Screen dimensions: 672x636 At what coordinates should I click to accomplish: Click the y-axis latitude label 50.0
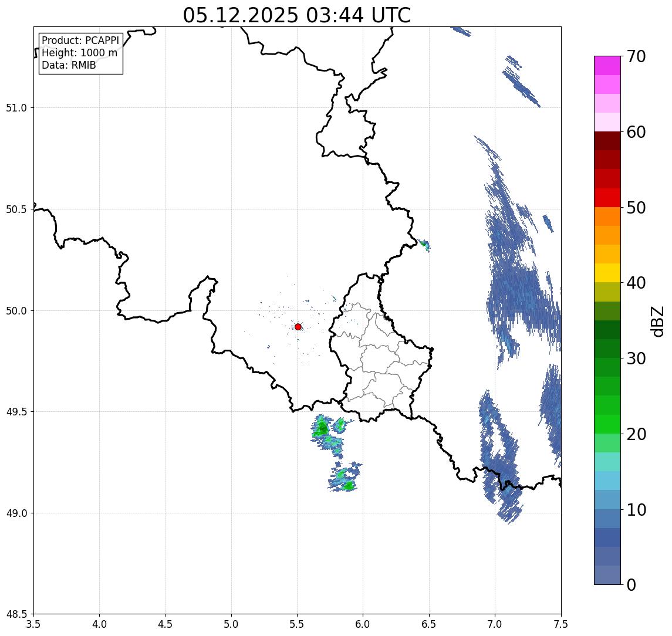point(16,311)
